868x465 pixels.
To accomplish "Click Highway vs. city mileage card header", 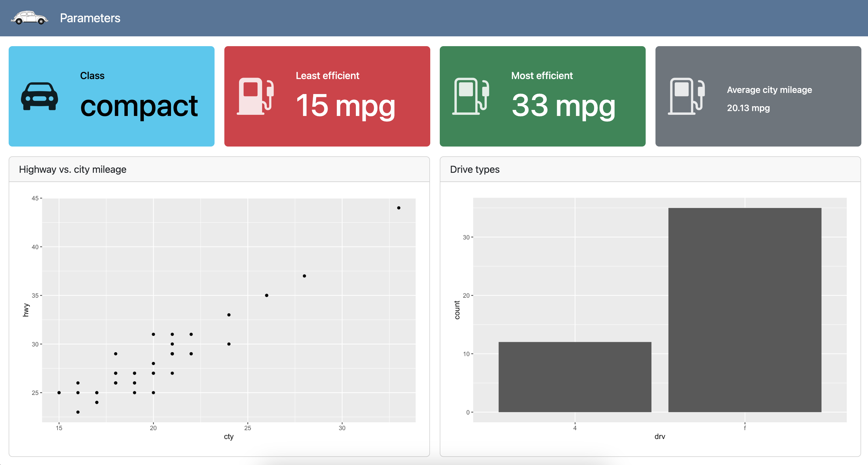I will tap(72, 170).
